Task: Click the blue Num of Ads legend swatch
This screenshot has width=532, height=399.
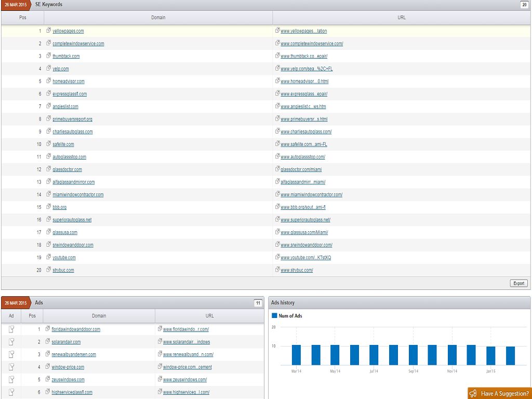Action: (274, 316)
